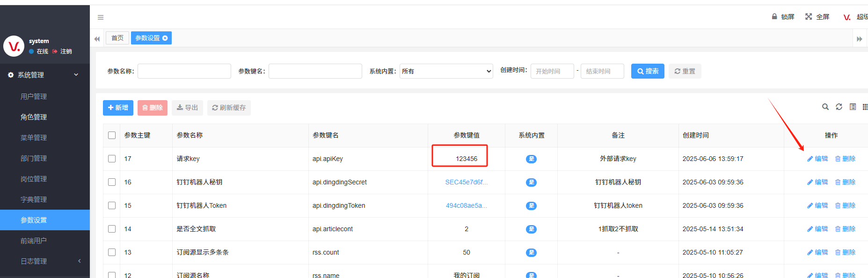The image size is (868, 278).
Task: Click the 新增 button
Action: (x=118, y=108)
